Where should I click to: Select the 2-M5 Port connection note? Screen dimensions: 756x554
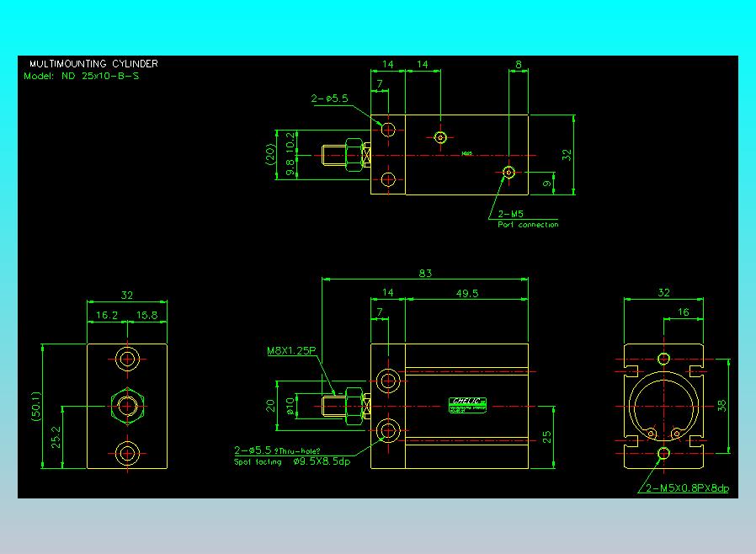click(x=528, y=219)
